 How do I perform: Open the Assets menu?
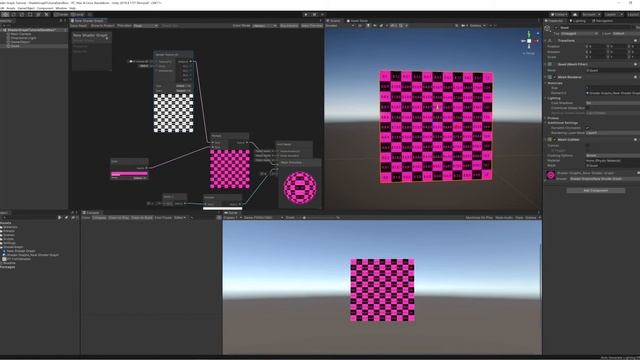pyautogui.click(x=11, y=8)
